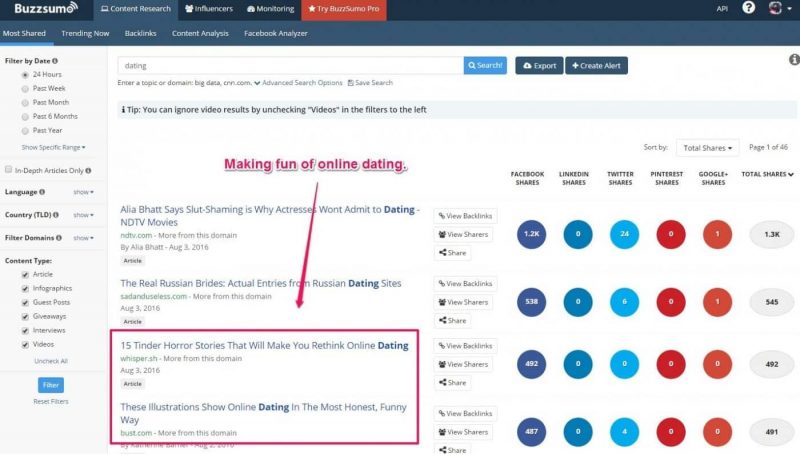Click the Create Alert button
This screenshot has height=454, width=800.
pyautogui.click(x=596, y=65)
